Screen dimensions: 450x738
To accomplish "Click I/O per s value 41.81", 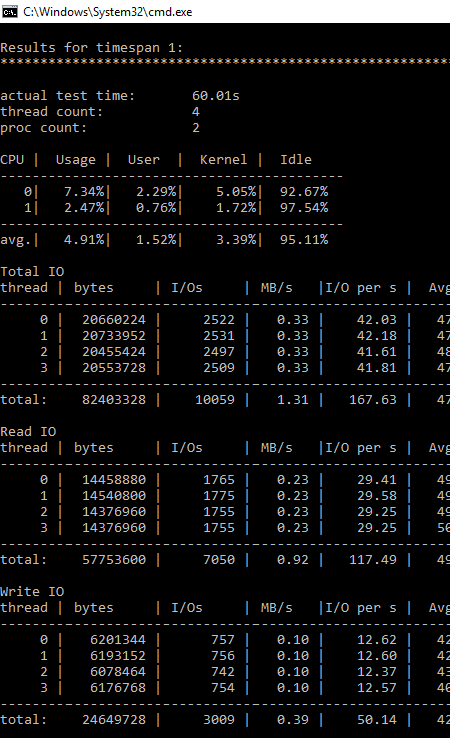I will tap(377, 368).
